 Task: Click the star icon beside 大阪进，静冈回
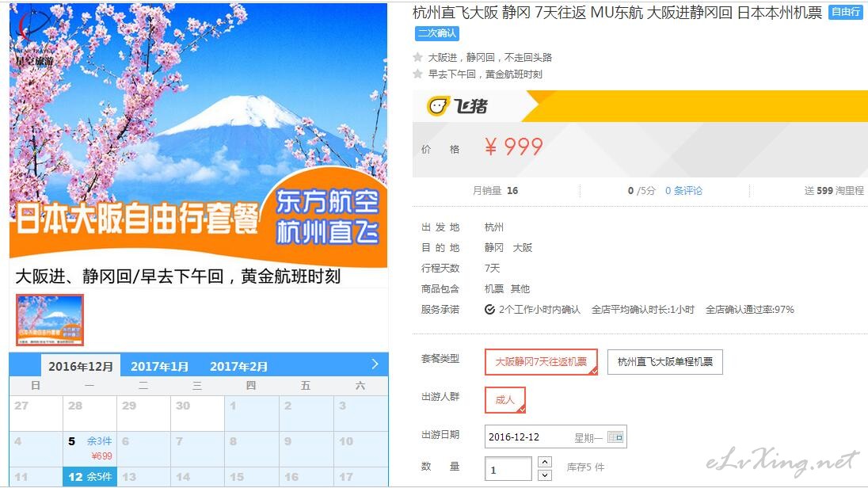coord(418,57)
